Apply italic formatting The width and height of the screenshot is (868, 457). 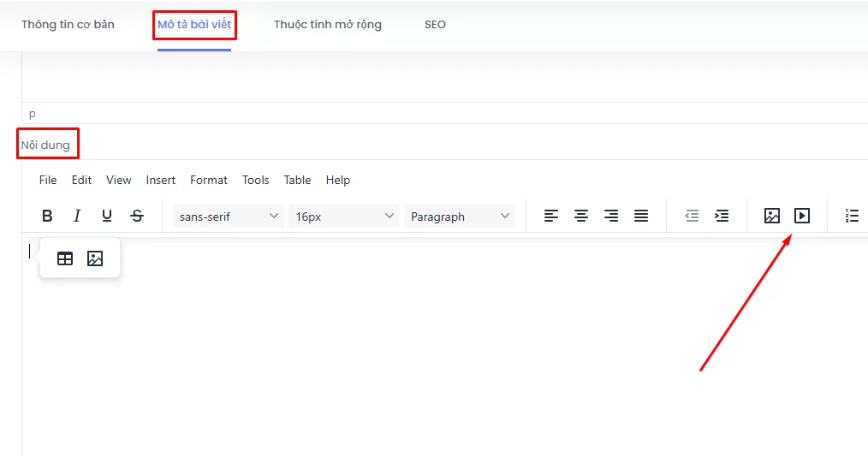coord(77,217)
